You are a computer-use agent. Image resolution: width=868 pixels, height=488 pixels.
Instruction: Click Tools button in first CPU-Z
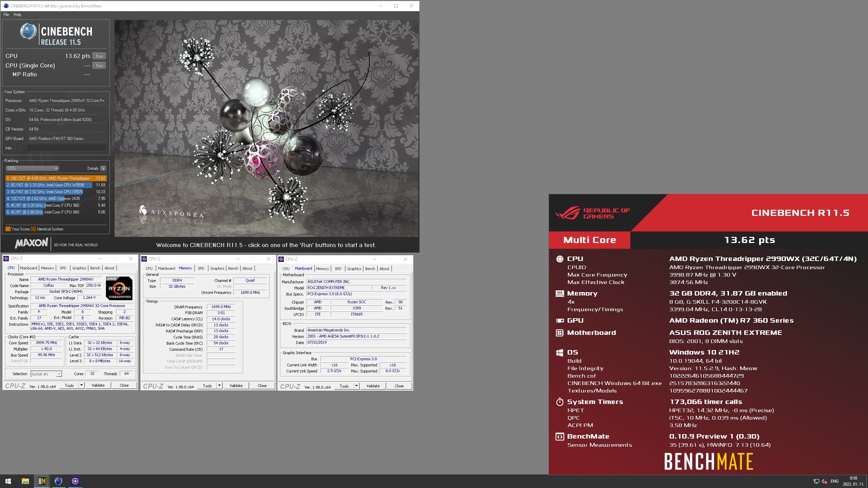69,385
